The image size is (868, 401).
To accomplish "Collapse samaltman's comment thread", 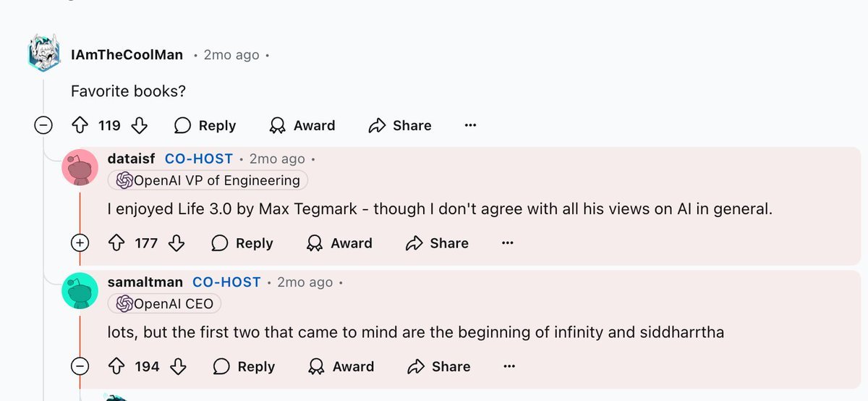I will tap(80, 367).
